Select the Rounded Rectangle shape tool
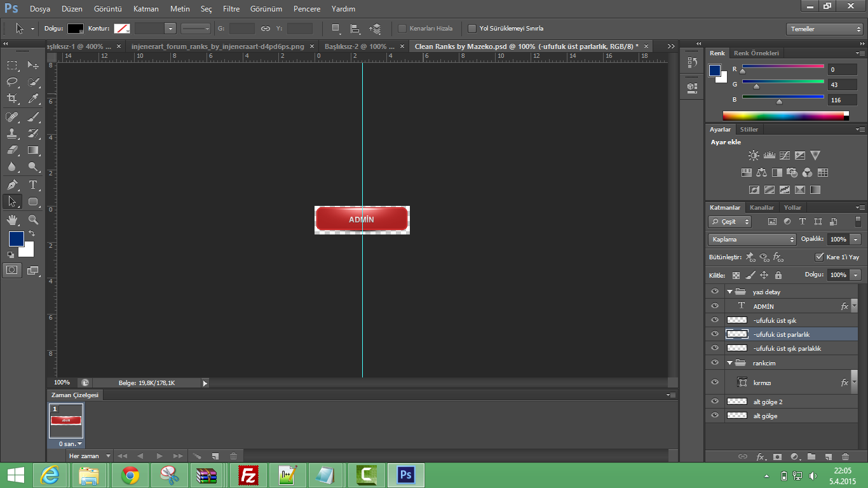Viewport: 868px width, 488px height. tap(33, 202)
